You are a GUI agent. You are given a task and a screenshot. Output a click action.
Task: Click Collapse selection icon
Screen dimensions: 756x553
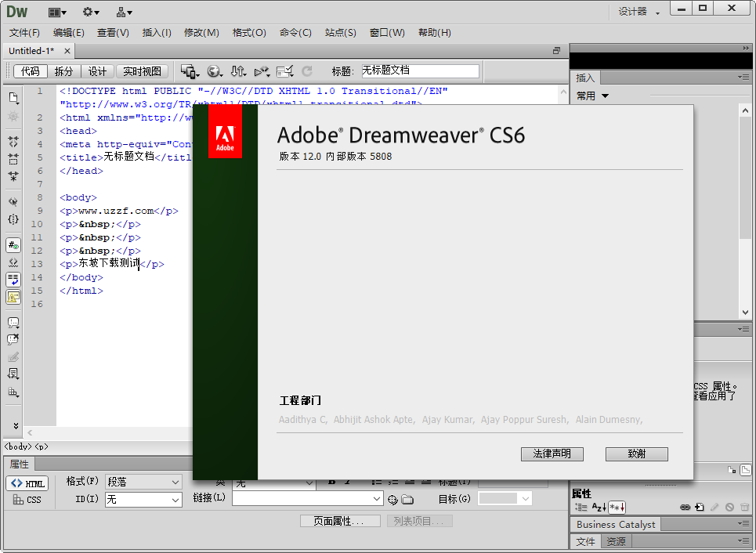click(13, 159)
